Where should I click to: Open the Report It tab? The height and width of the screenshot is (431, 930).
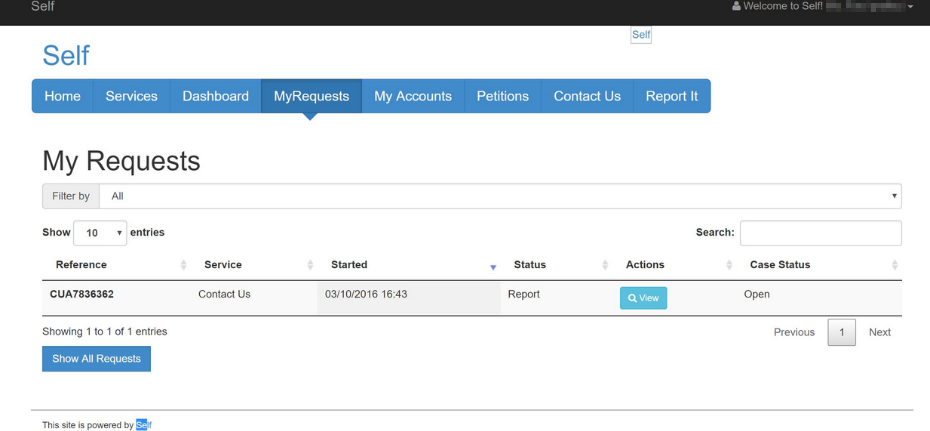point(672,96)
